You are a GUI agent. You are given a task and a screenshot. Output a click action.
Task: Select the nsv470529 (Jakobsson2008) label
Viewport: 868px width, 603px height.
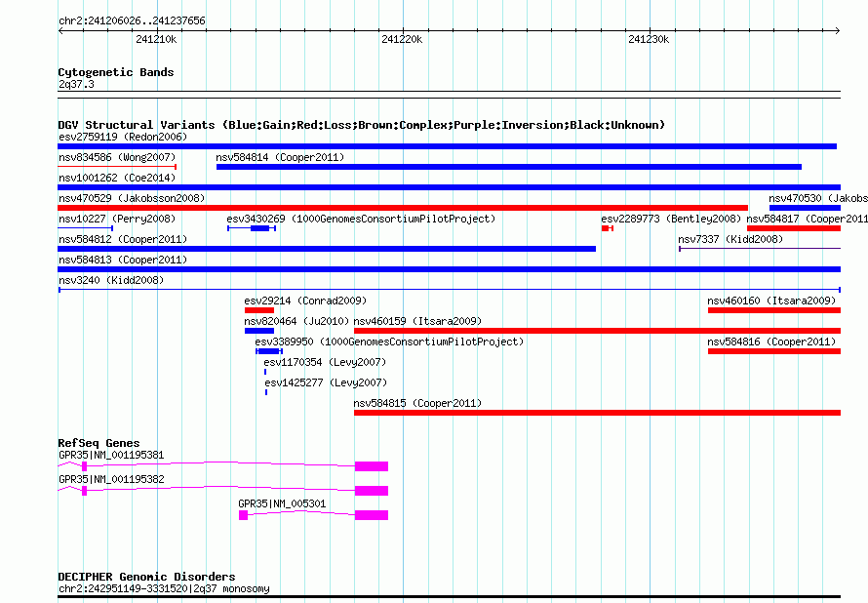coord(132,198)
